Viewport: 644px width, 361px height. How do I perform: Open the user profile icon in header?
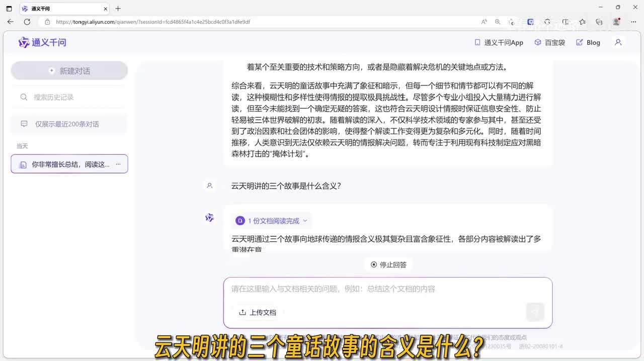[x=618, y=43]
